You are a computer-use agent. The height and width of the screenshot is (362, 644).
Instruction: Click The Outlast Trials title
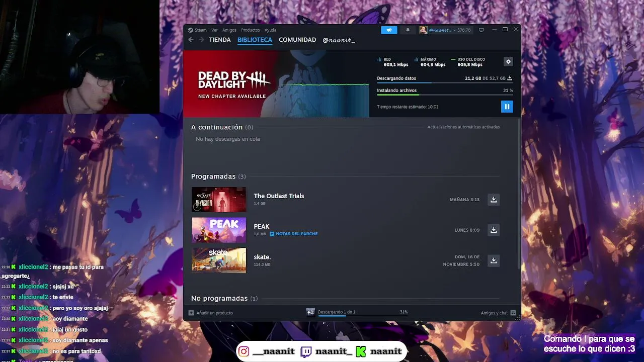(x=279, y=196)
